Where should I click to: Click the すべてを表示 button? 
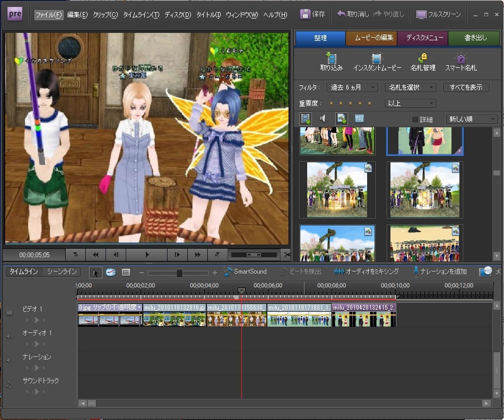point(466,87)
